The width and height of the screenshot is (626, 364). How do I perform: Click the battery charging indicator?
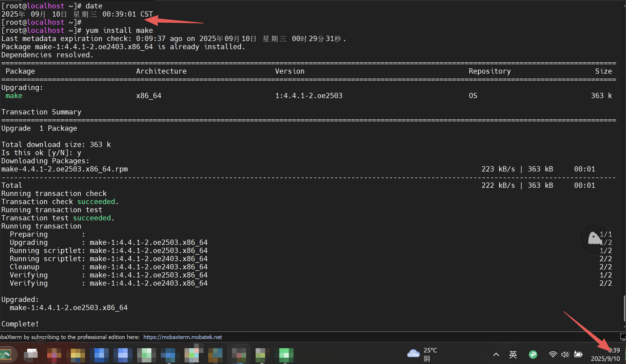coord(578,354)
